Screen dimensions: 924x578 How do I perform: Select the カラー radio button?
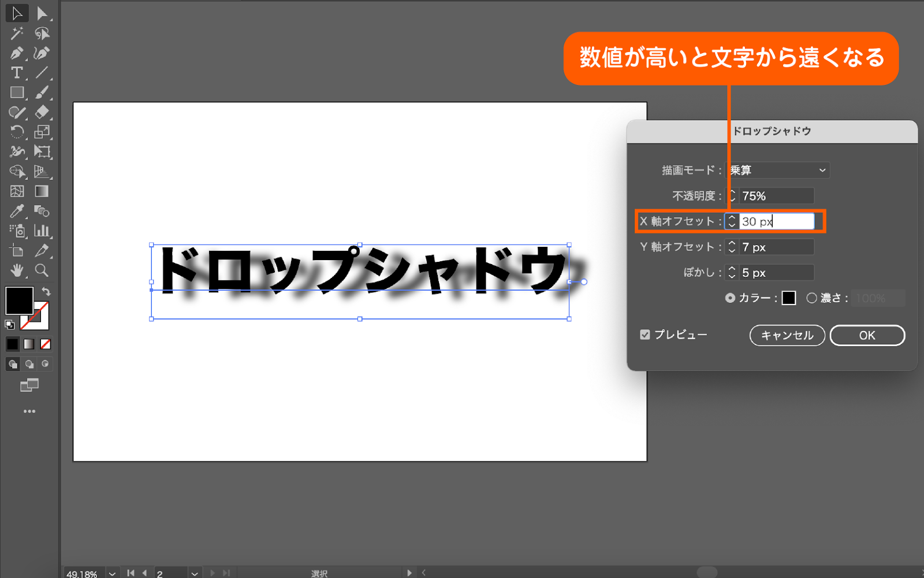[731, 298]
